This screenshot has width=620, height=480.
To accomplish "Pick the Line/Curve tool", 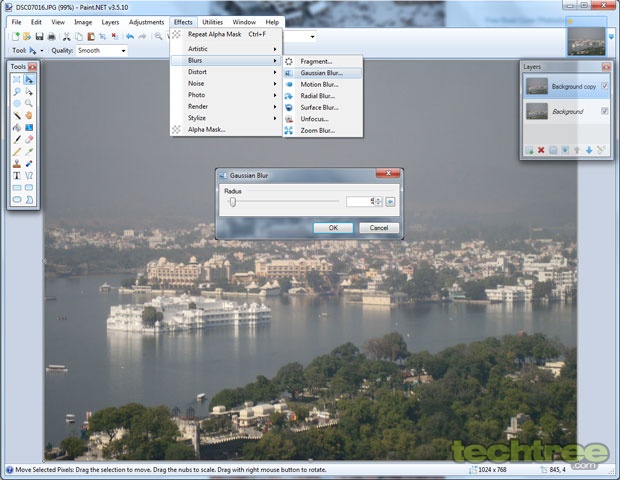I will click(29, 175).
